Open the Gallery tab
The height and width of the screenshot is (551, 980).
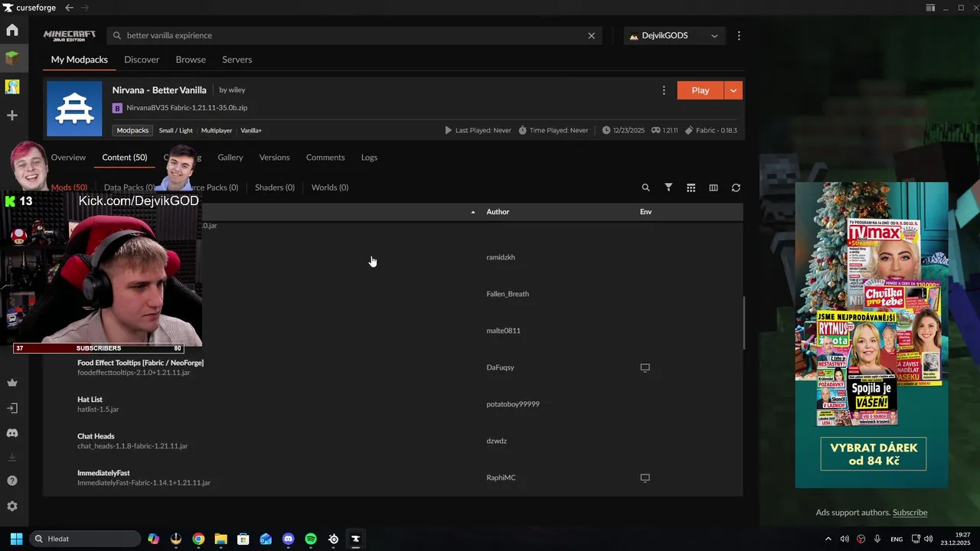(230, 158)
